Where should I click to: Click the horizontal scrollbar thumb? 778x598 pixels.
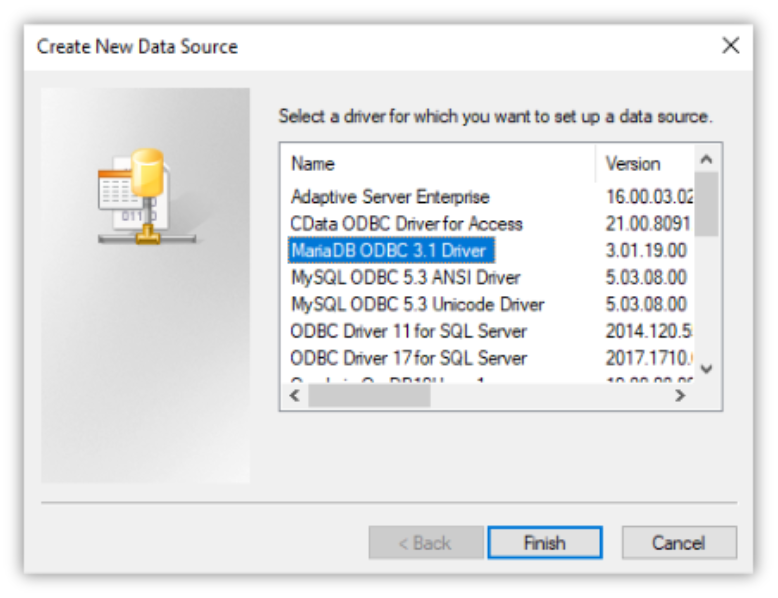tap(369, 396)
